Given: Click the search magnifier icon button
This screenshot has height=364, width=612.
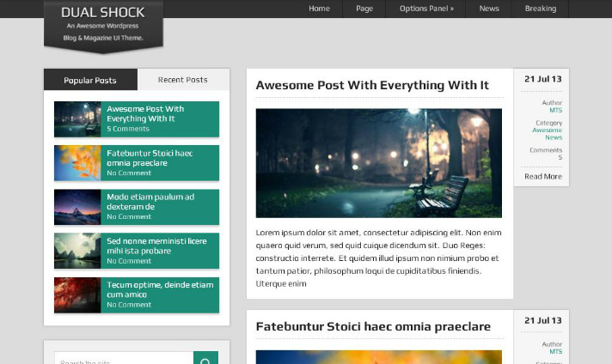Looking at the screenshot, I should click(205, 359).
